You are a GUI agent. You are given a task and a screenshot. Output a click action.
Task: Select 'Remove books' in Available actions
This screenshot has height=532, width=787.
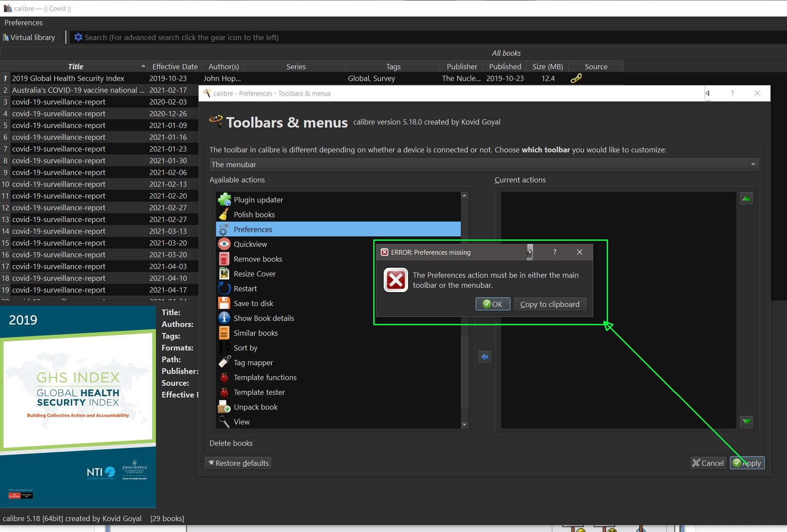[x=295, y=259]
